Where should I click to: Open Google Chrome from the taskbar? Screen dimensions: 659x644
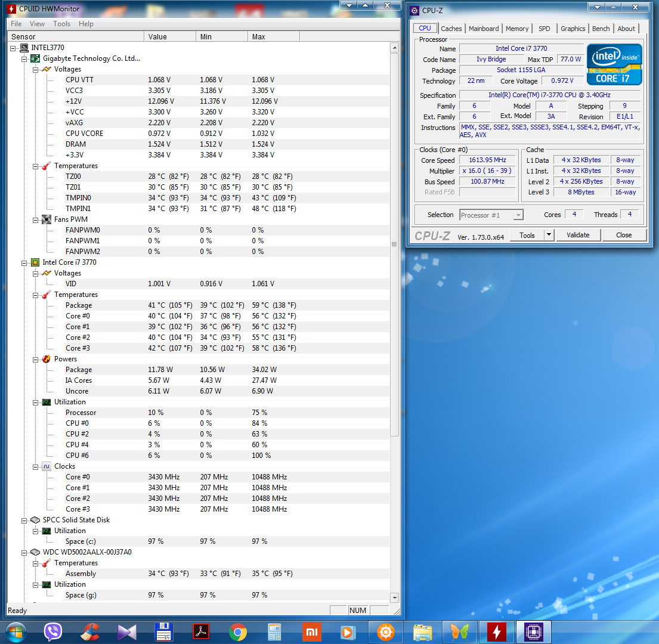pos(238,631)
